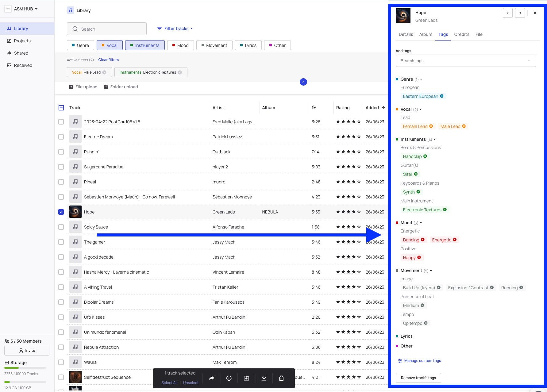Remove Male Lead tag from track
The width and height of the screenshot is (547, 392).
[x=464, y=126]
